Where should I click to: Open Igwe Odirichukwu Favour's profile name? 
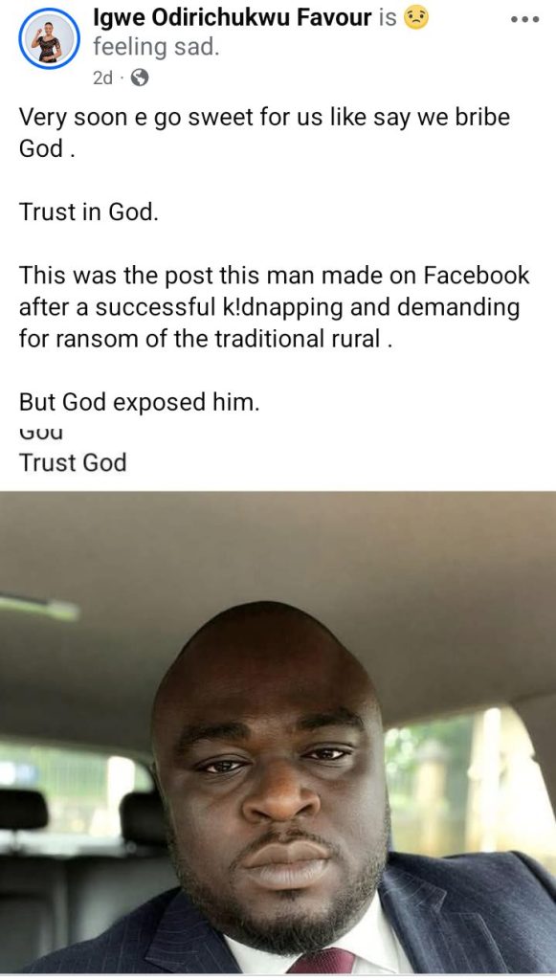pos(232,18)
